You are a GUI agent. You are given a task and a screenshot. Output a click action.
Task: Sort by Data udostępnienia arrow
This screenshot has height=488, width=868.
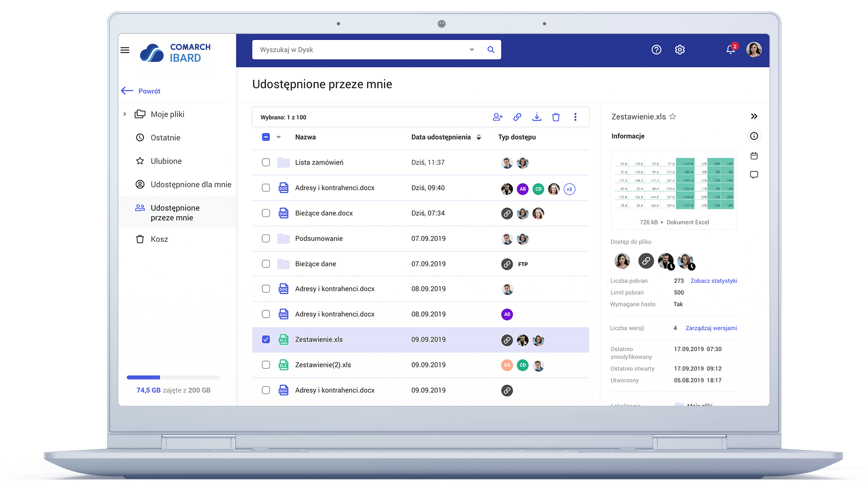[x=479, y=137]
